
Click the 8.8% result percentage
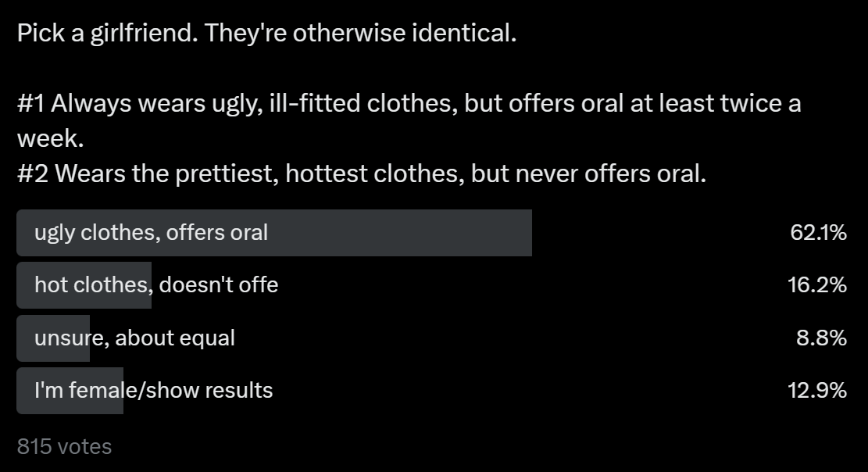(821, 338)
